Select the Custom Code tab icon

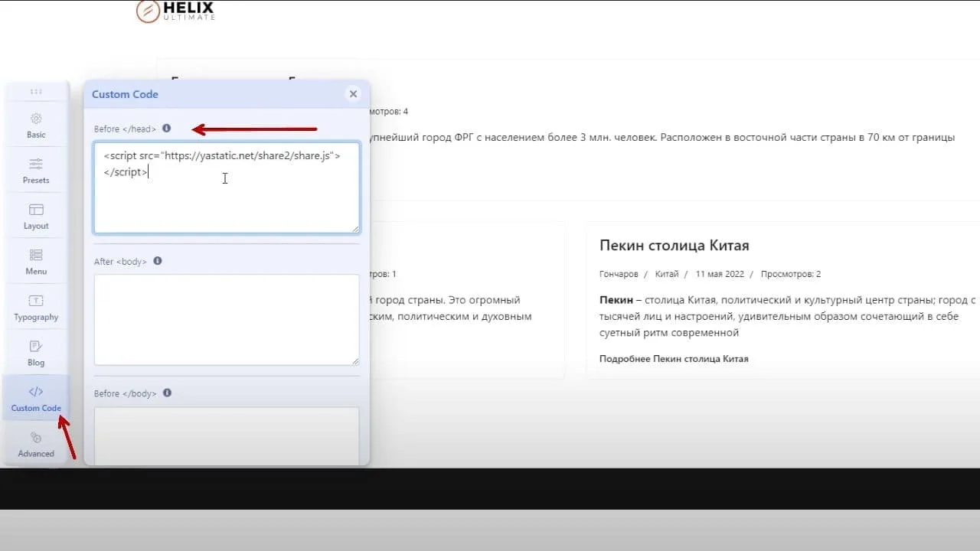tap(36, 392)
